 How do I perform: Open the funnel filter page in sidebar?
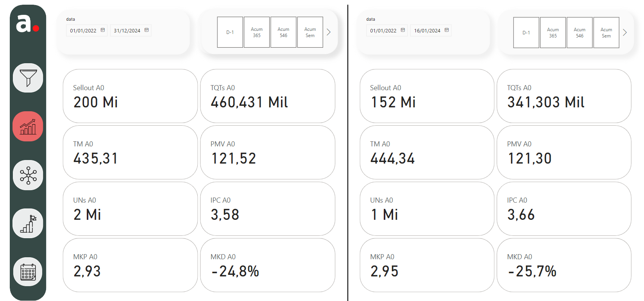point(28,78)
